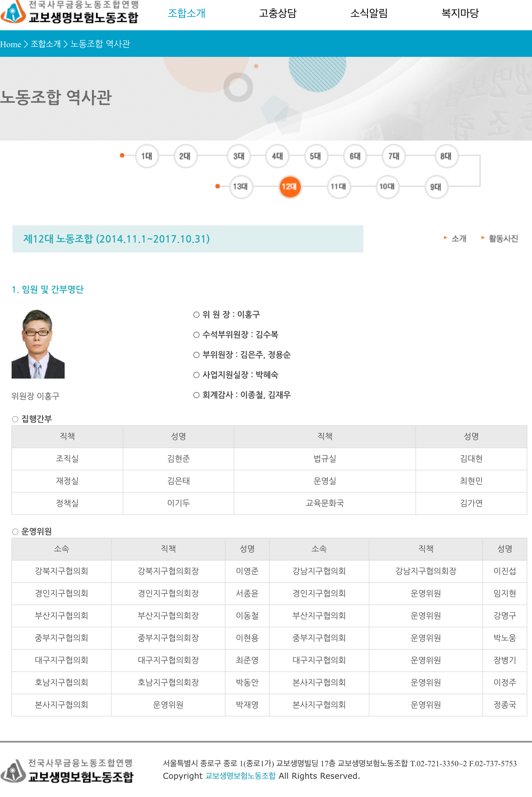Select the 4대 timeline circle
Screen dimensions: 532x797
pos(277,156)
